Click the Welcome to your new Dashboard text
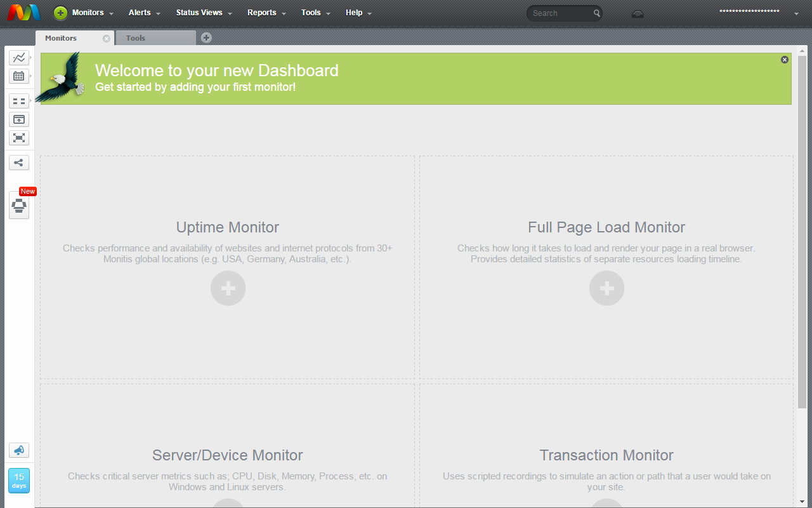The width and height of the screenshot is (812, 508). click(x=217, y=70)
